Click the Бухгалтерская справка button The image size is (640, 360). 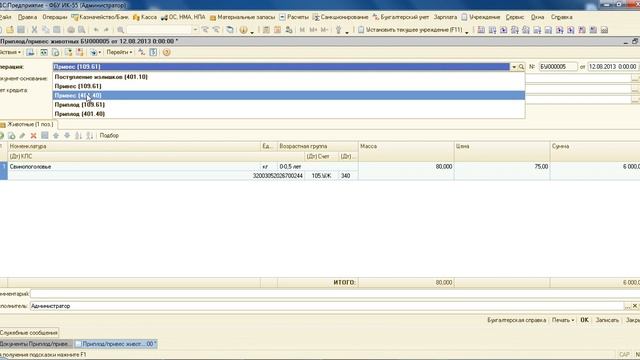(517, 320)
